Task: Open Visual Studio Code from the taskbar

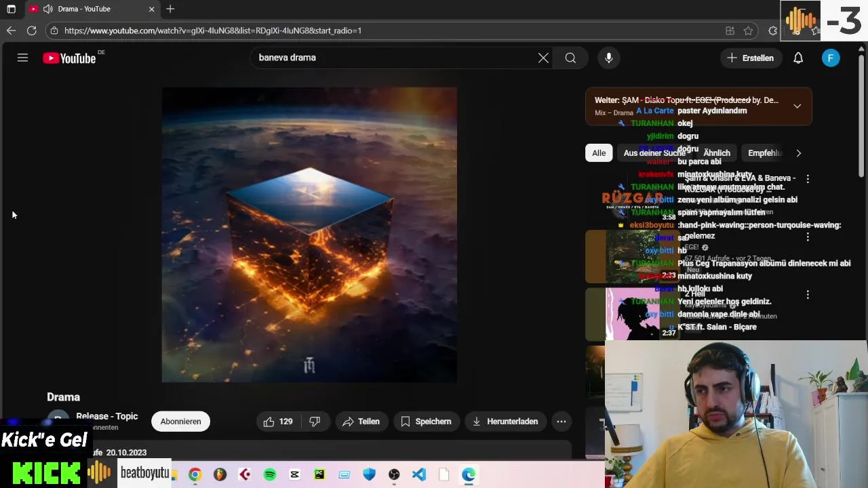Action: coord(419,474)
